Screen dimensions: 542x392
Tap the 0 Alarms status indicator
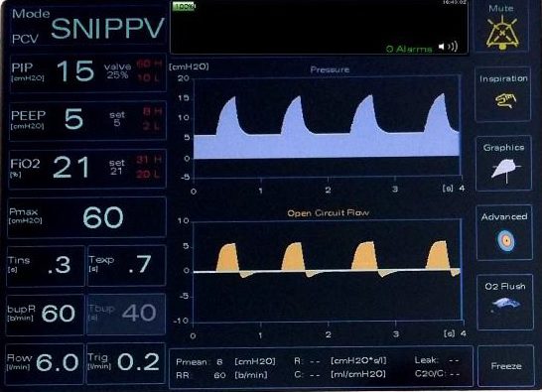click(409, 49)
